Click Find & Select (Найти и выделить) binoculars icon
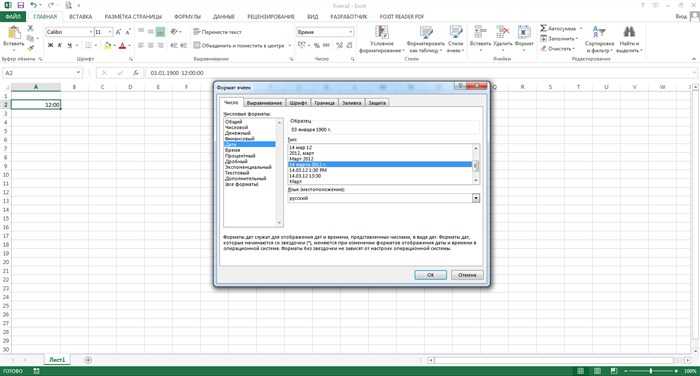 tap(629, 32)
